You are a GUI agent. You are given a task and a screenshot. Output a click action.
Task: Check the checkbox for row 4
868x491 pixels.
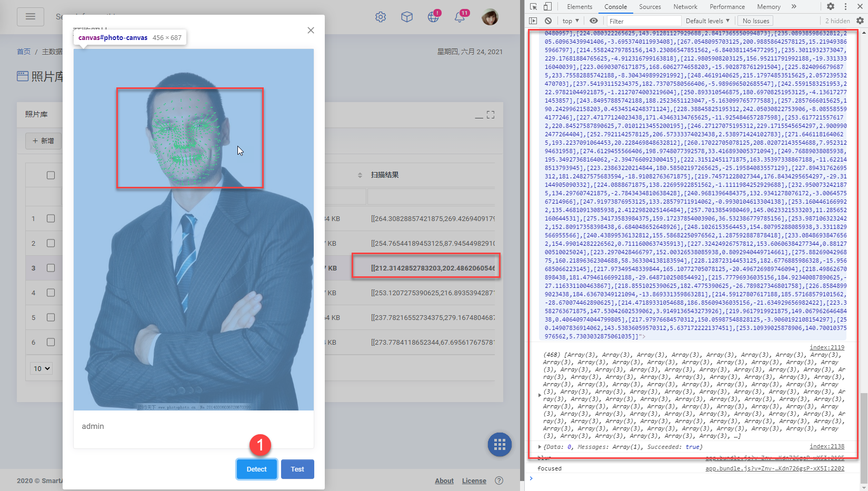click(x=51, y=293)
